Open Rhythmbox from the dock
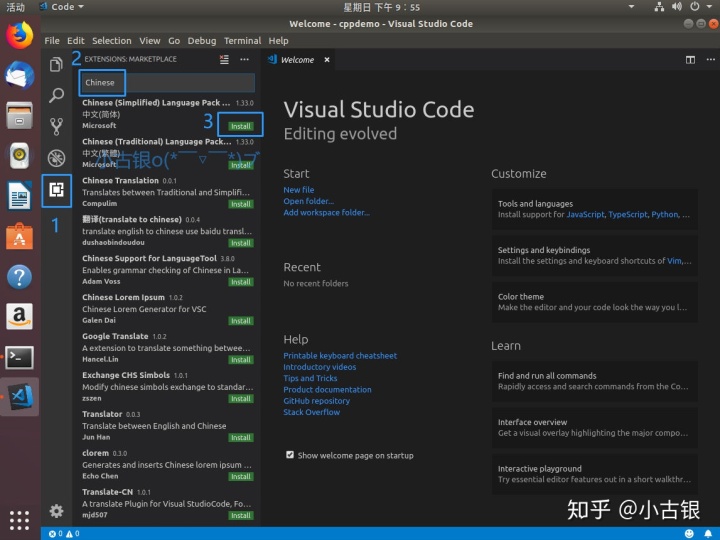Screen dimensions: 720x540 tap(19, 155)
